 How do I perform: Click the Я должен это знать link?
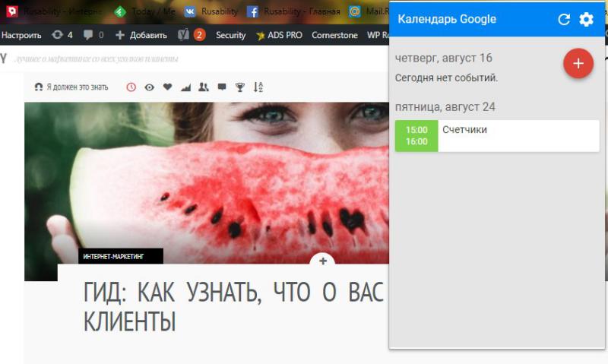pos(71,87)
